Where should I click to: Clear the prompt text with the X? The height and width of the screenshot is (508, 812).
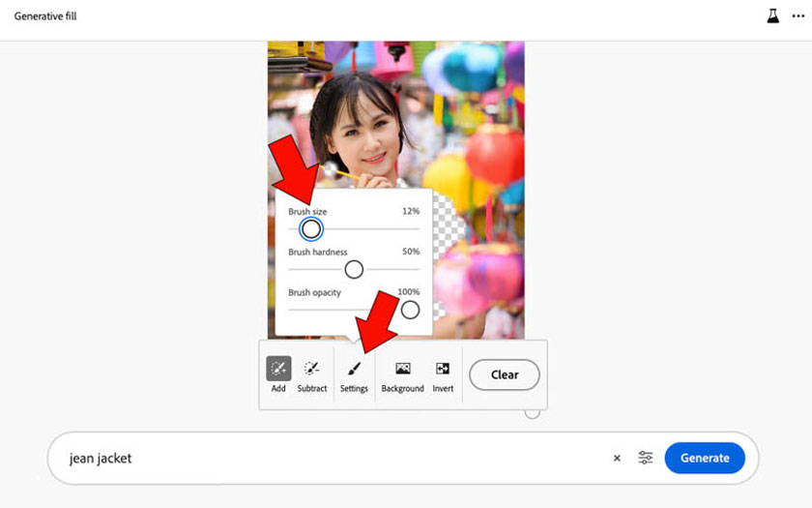point(617,458)
